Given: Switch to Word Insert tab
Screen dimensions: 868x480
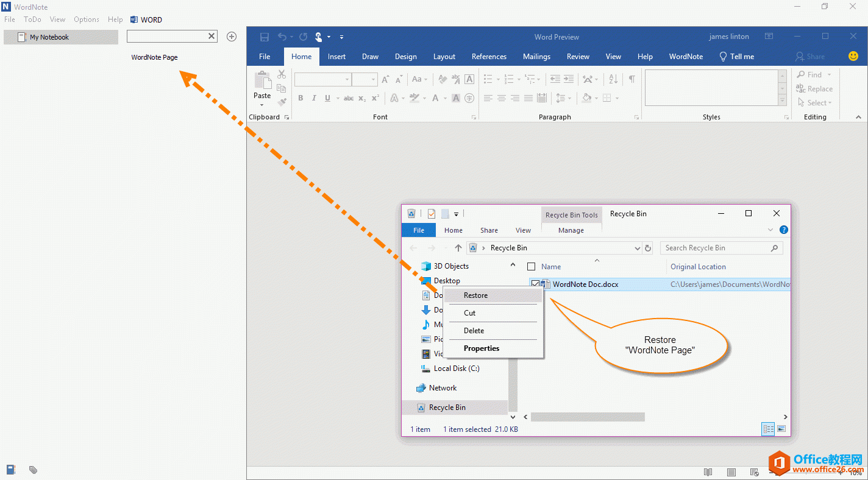Looking at the screenshot, I should pos(336,57).
